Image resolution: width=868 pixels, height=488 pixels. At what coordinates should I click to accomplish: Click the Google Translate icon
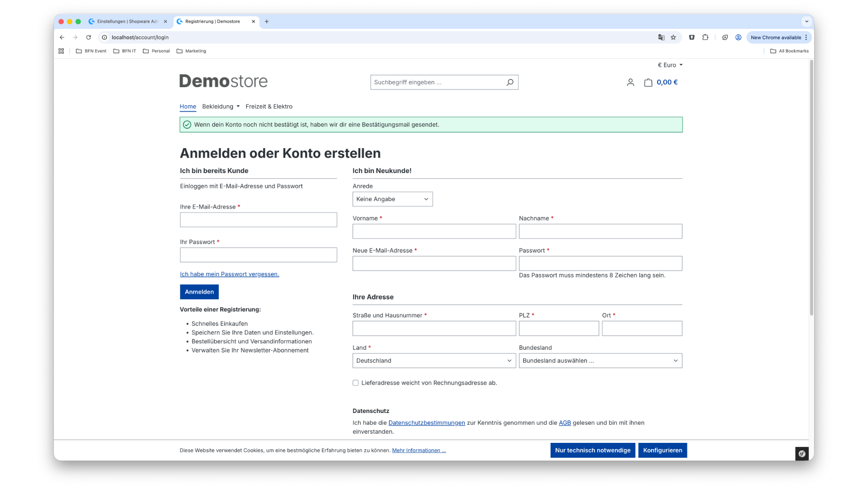pos(661,38)
